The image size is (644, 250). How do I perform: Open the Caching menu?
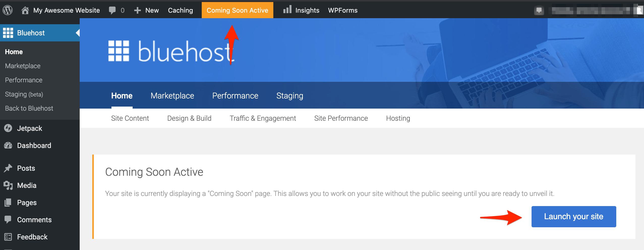[x=181, y=10]
